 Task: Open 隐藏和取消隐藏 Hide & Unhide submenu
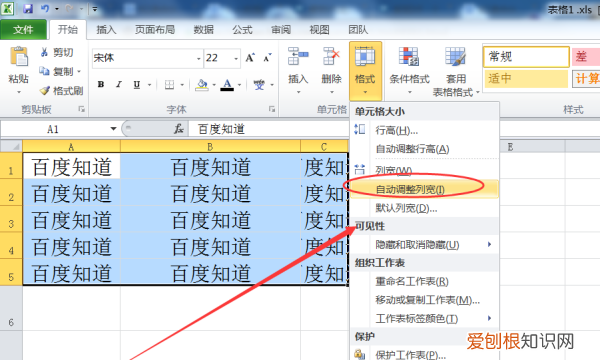(424, 244)
